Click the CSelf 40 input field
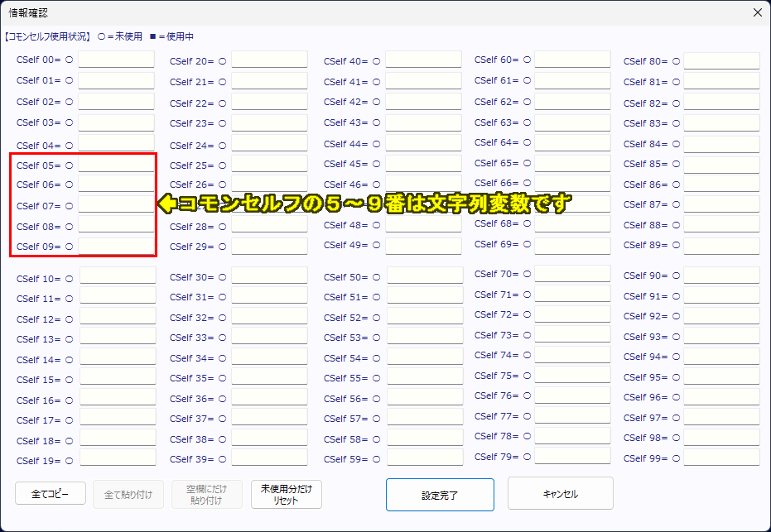Viewport: 771px width, 532px height. (423, 60)
